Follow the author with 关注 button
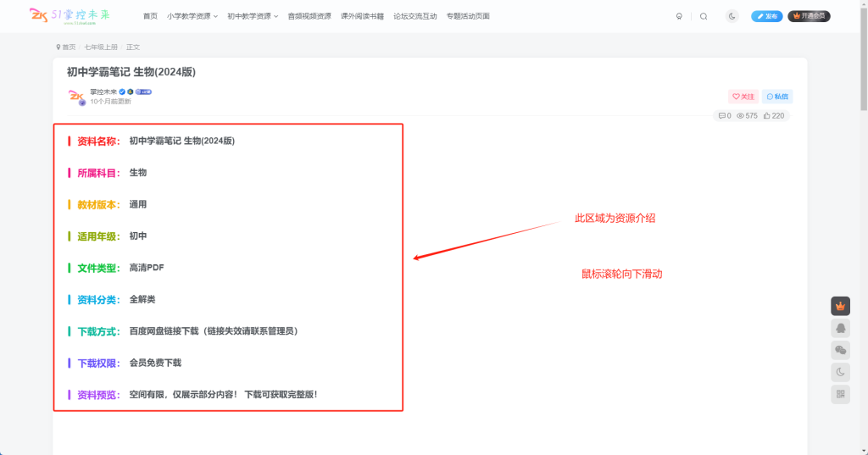This screenshot has width=868, height=455. 743,97
